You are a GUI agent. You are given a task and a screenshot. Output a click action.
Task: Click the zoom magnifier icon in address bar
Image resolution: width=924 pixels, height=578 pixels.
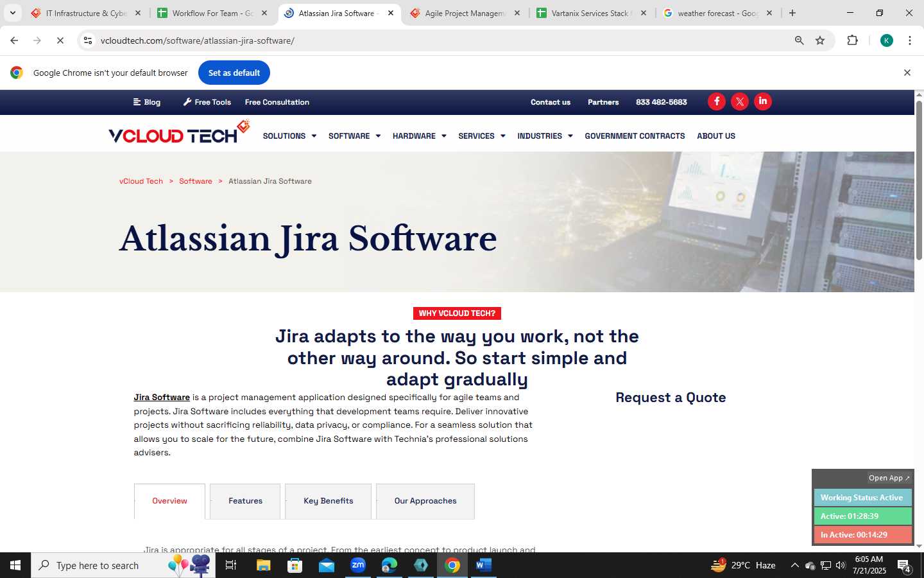[x=799, y=40]
